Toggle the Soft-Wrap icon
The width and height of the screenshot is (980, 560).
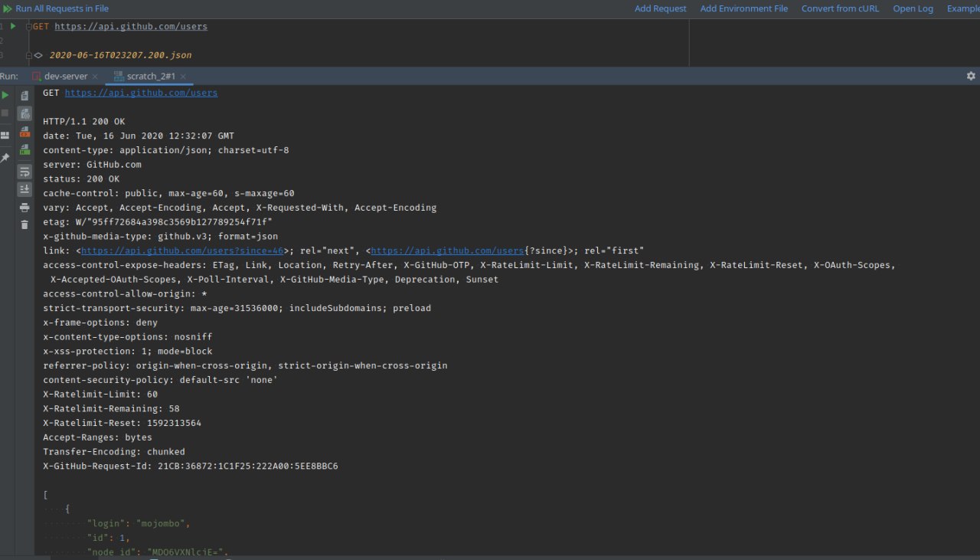24,172
